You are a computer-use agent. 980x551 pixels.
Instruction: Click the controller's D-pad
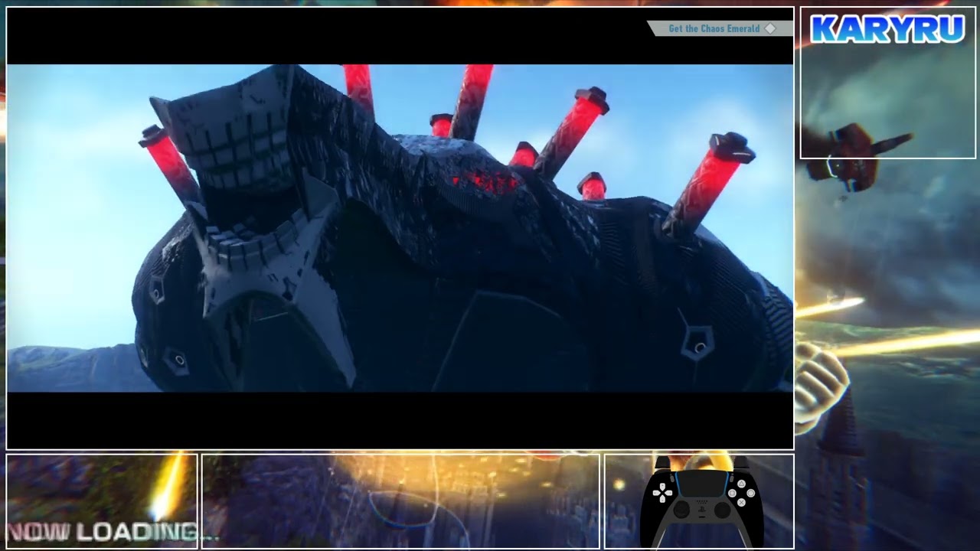tap(663, 493)
